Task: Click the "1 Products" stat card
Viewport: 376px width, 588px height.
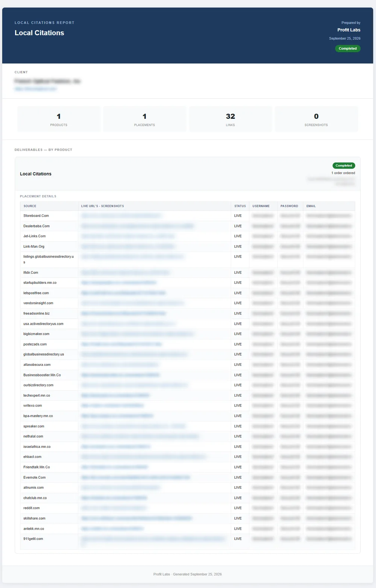Action: [59, 119]
